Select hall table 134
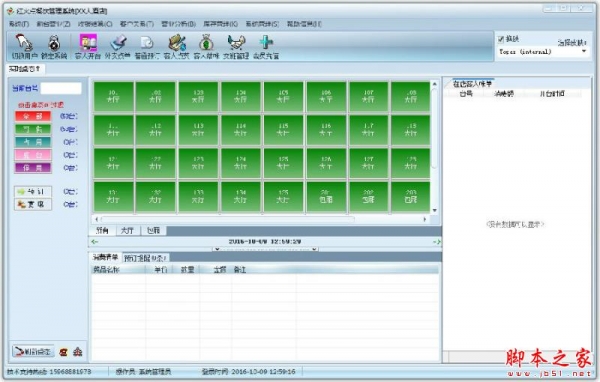 pos(241,196)
